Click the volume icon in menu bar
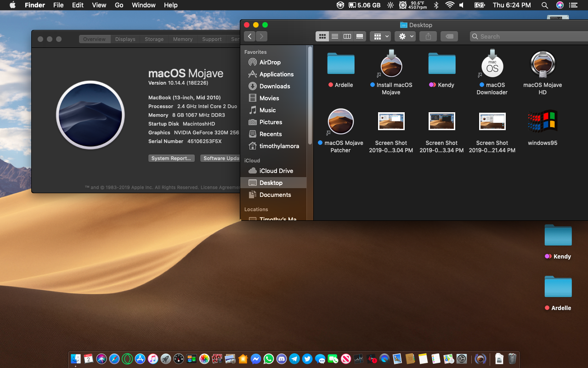The width and height of the screenshot is (588, 368). 462,5
